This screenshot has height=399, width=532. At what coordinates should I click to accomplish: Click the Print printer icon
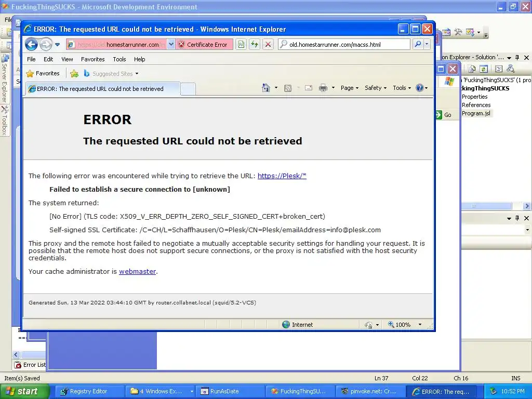323,88
